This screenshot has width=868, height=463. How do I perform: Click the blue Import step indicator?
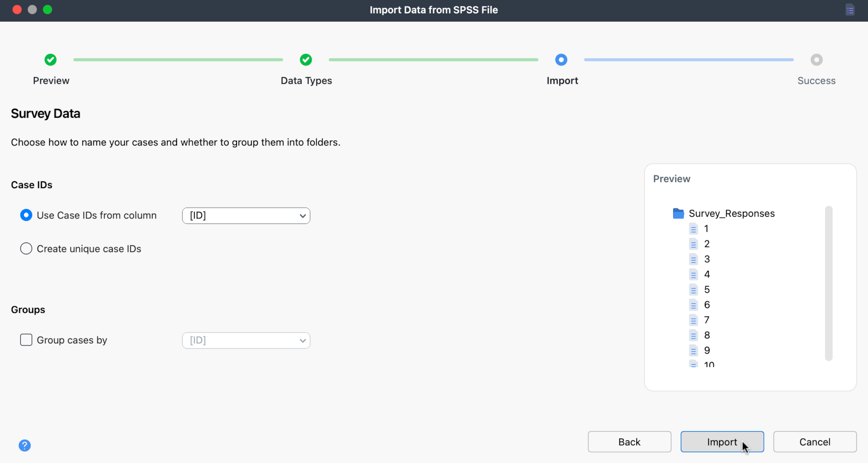(561, 60)
